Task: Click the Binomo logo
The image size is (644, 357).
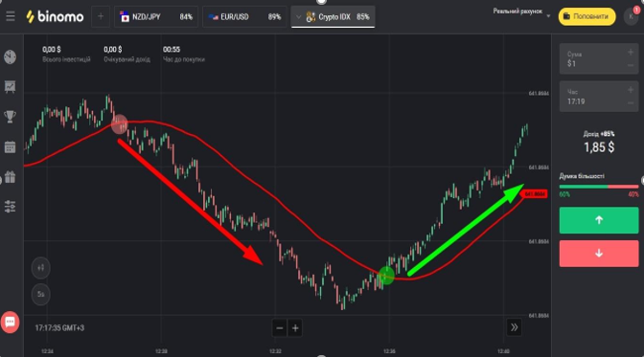Action: pyautogui.click(x=55, y=17)
